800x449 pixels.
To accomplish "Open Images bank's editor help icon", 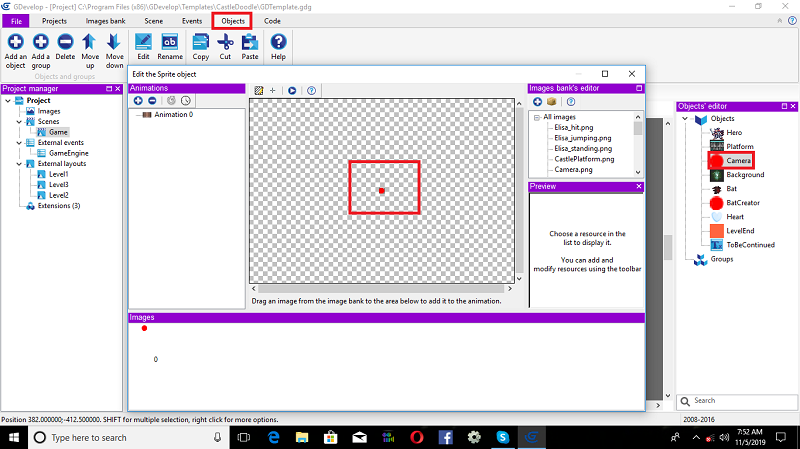I will 571,102.
